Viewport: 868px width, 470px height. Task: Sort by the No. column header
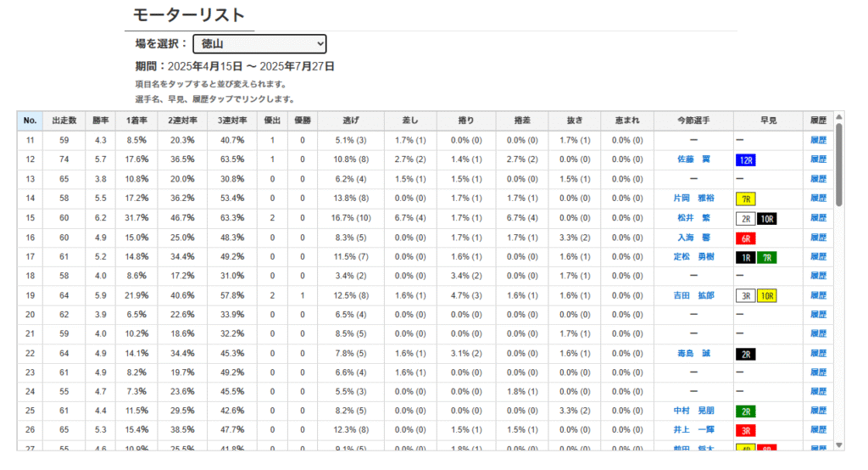pos(30,120)
